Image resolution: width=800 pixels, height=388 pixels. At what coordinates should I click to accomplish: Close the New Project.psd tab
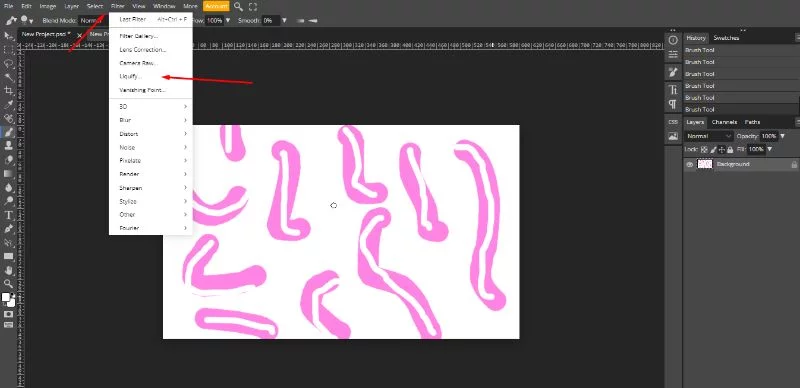click(79, 35)
